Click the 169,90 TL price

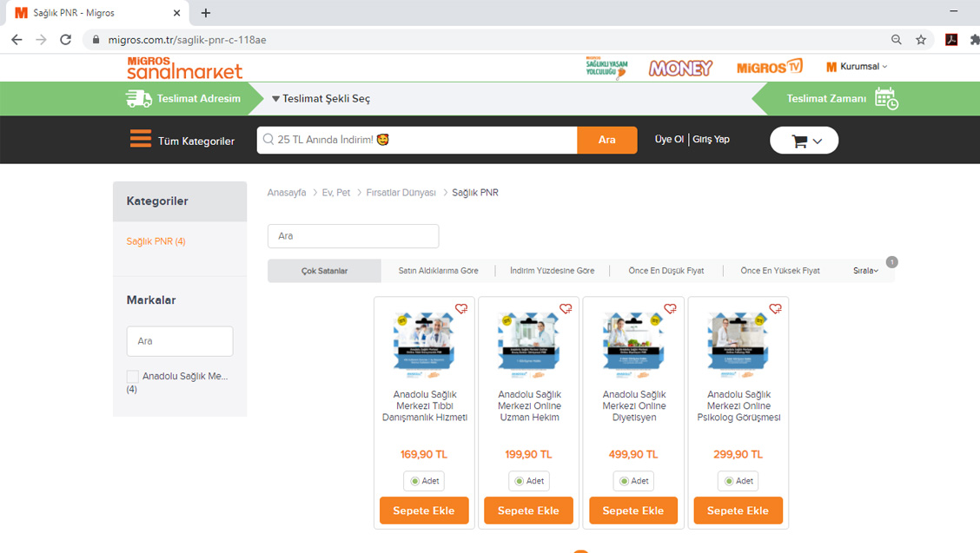coord(424,454)
